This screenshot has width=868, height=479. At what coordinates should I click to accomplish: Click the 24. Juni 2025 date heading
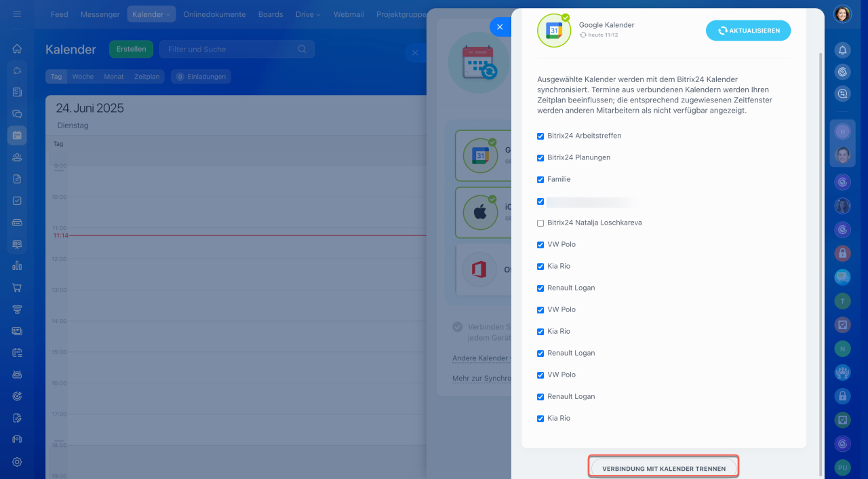tap(90, 108)
